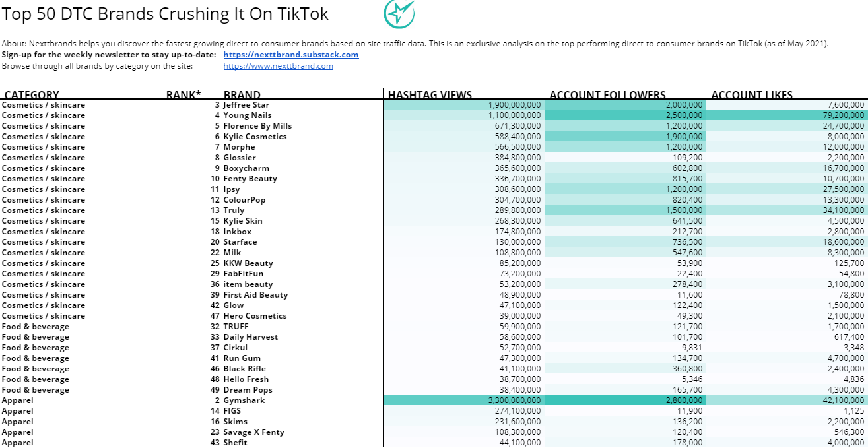Select the Skims brand cell
This screenshot has width=868, height=448.
click(x=236, y=422)
